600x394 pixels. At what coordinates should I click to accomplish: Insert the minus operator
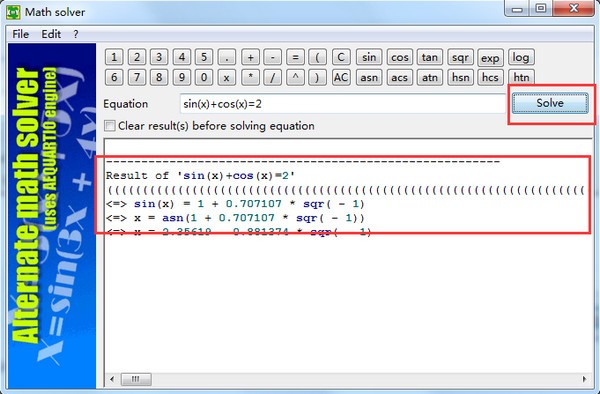[272, 57]
